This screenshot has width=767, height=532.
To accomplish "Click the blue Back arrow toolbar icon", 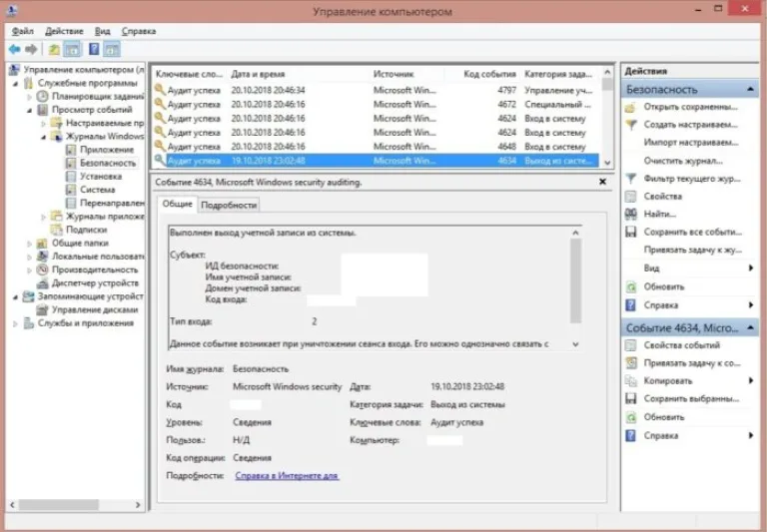I will tap(14, 49).
